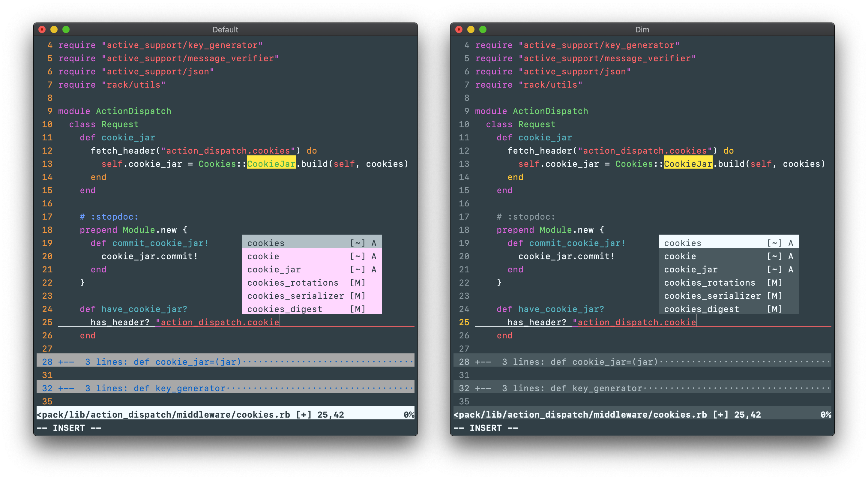Screen dimensions: 868x480
Task: Click the highlighted CookieJar search match
Action: coord(271,164)
